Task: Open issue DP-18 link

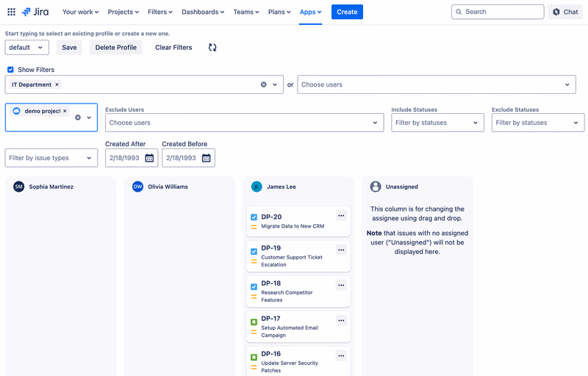Action: click(x=270, y=283)
